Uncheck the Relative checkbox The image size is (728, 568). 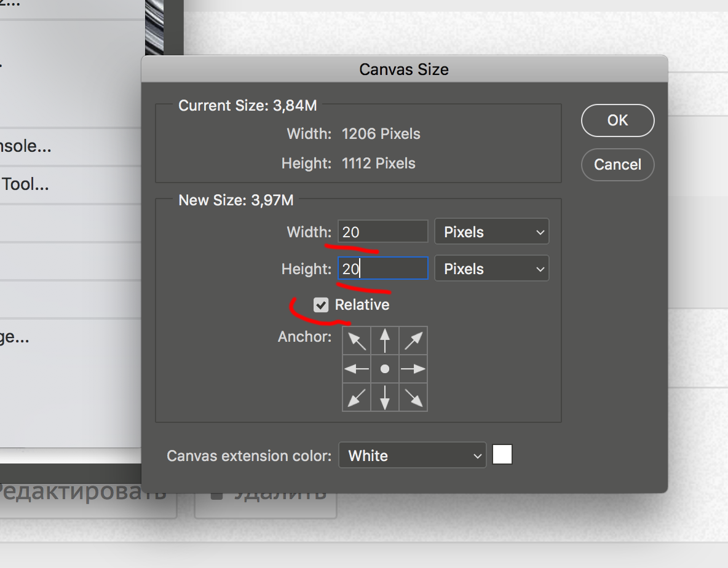click(x=321, y=305)
